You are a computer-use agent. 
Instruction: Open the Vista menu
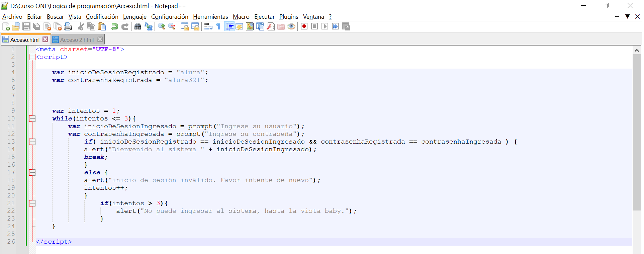coord(75,17)
